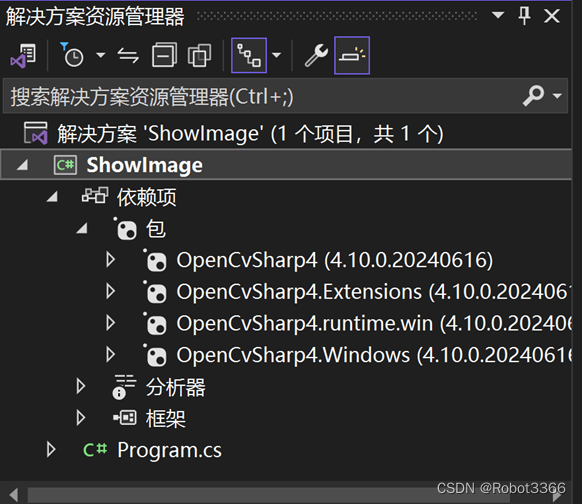Select OpenCvSharp4.Windows entry

(x=373, y=355)
